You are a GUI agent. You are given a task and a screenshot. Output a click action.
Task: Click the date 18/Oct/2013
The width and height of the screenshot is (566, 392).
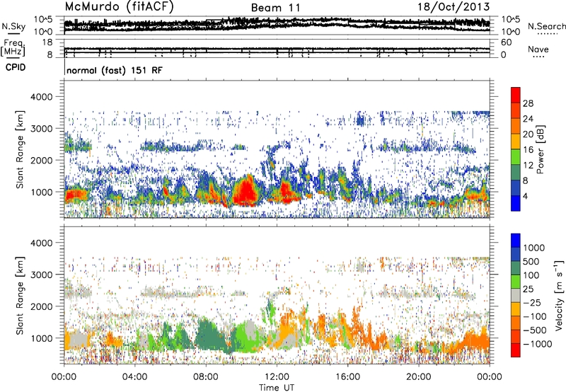point(454,7)
